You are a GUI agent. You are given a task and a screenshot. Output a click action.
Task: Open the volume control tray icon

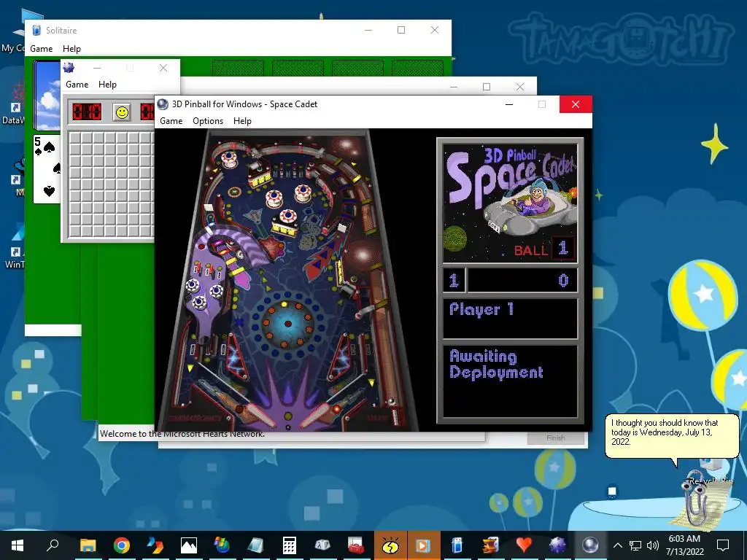[x=653, y=545]
